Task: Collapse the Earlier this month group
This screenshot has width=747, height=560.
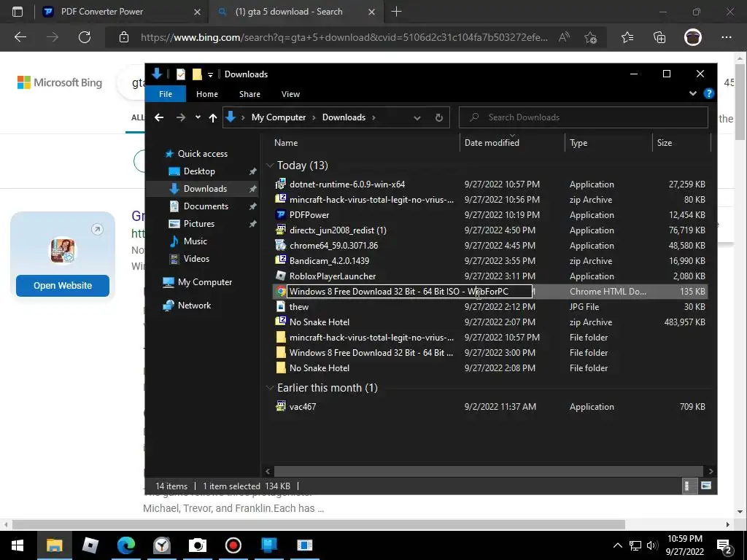Action: 270,388
